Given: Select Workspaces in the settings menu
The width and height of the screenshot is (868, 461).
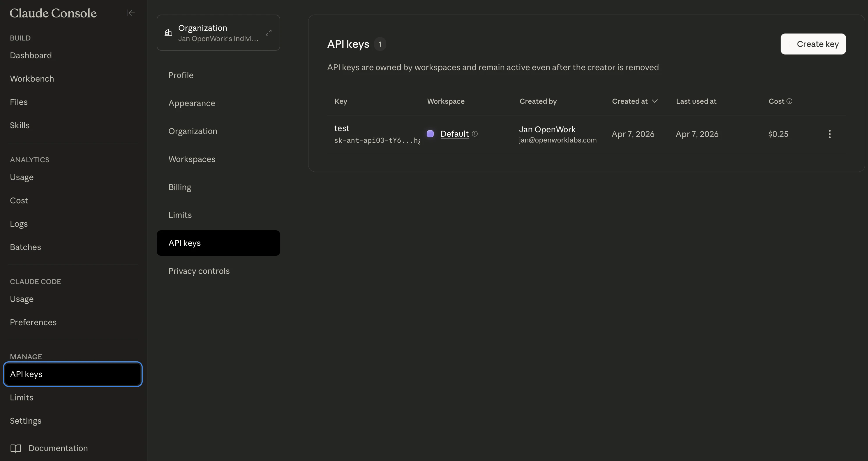Looking at the screenshot, I should coord(192,159).
